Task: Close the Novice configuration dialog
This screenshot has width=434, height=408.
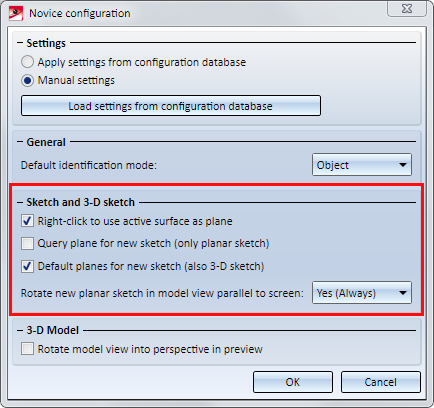Action: pos(407,9)
